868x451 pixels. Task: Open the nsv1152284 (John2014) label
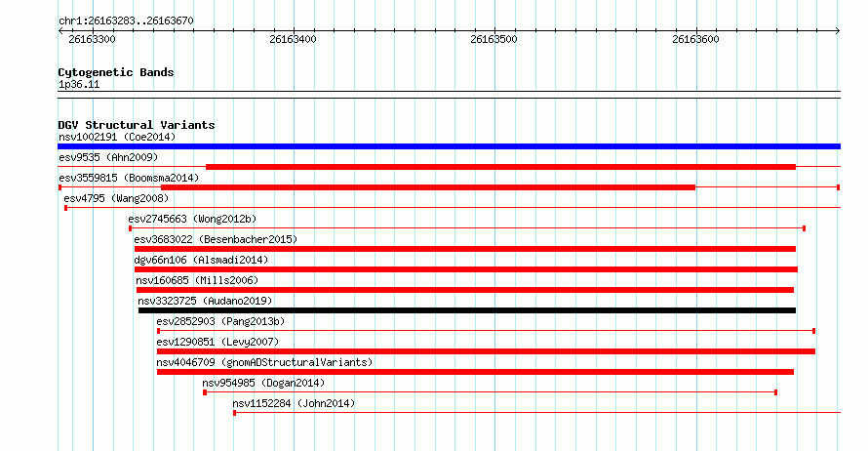pos(294,403)
